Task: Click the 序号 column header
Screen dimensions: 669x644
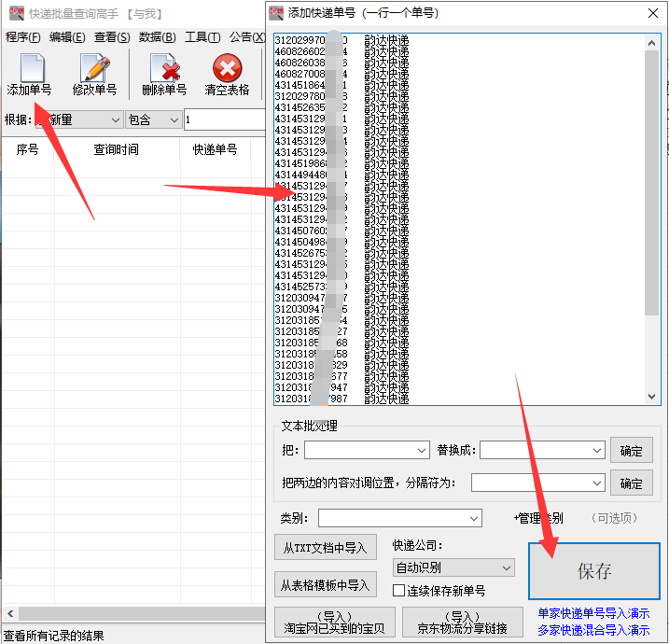Action: point(28,149)
